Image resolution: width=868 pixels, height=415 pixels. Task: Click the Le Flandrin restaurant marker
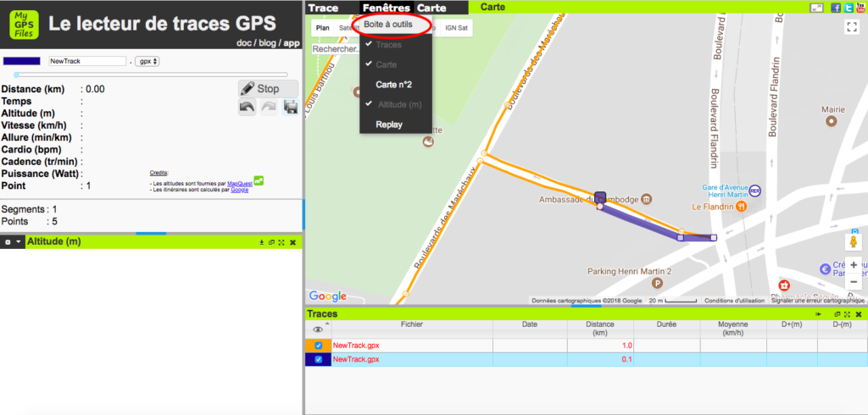743,207
